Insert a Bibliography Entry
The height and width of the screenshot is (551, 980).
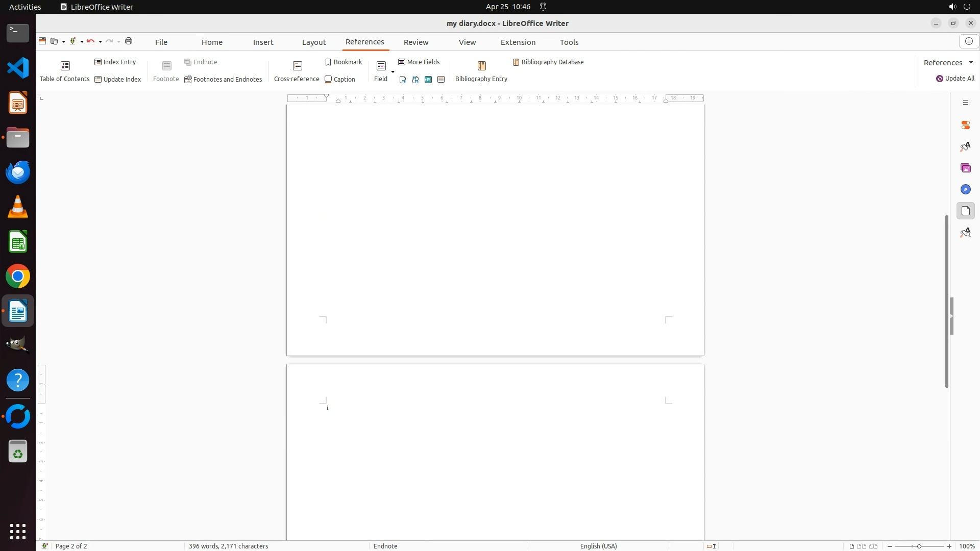481,70
